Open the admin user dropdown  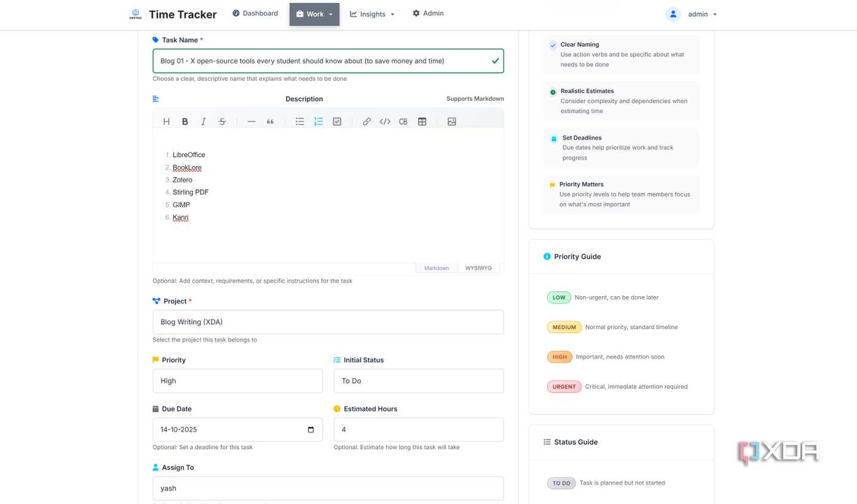pyautogui.click(x=692, y=14)
